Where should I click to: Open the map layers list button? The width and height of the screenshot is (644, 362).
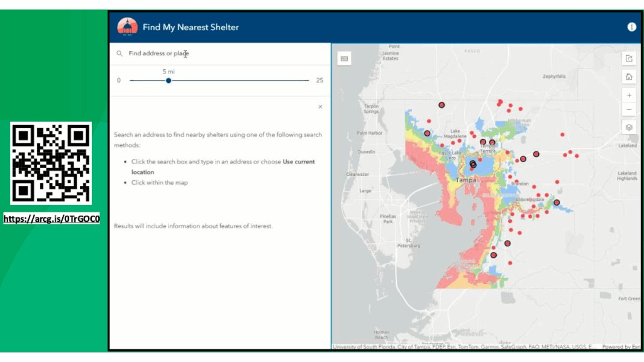pos(629,127)
